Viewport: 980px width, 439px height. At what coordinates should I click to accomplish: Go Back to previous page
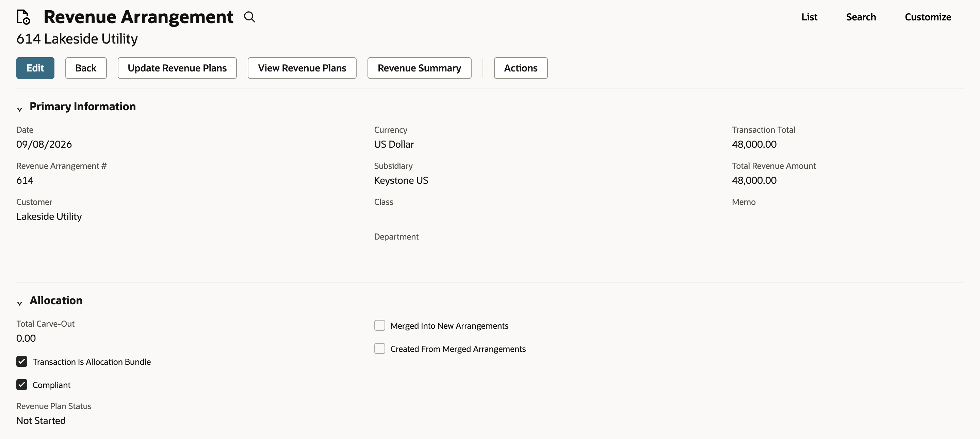point(86,68)
